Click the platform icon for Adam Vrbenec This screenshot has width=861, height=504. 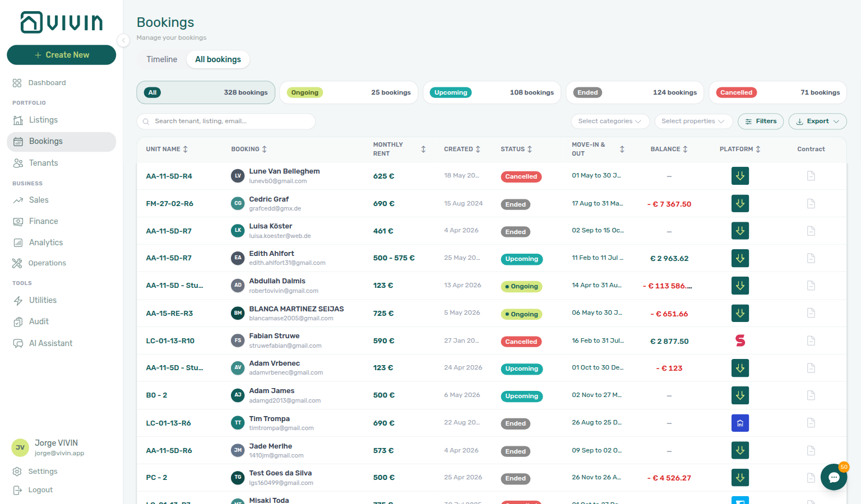click(x=740, y=368)
